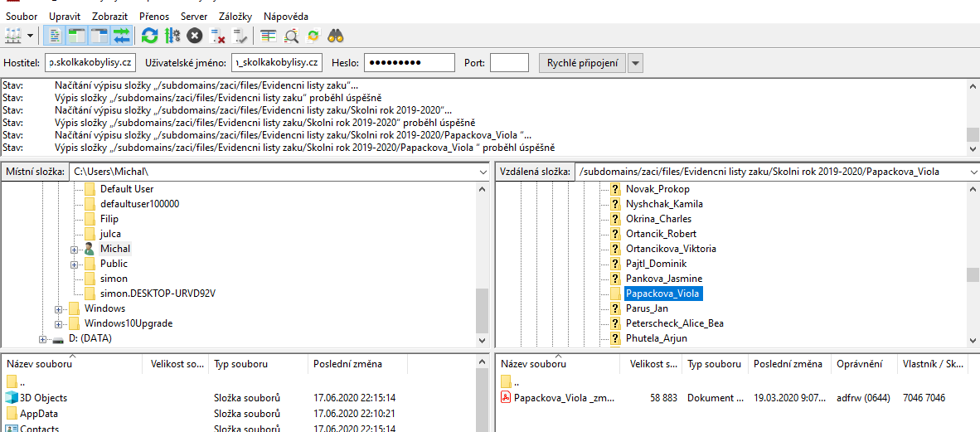Viewport: 980px width, 432px height.
Task: Toggle the local directory tree view
Action: (77, 36)
